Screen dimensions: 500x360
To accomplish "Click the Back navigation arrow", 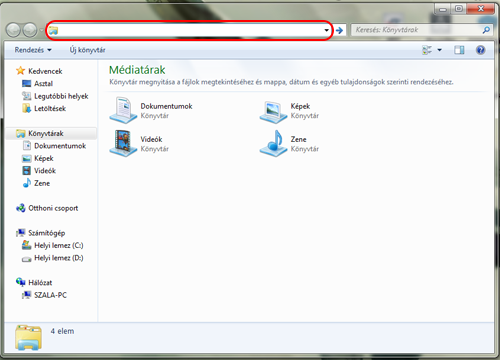I will (13, 30).
